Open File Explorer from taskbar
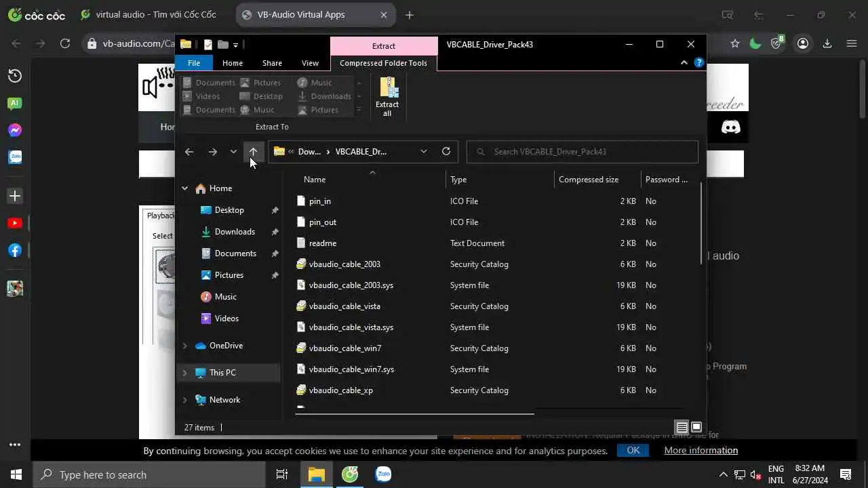868x488 pixels. (317, 474)
